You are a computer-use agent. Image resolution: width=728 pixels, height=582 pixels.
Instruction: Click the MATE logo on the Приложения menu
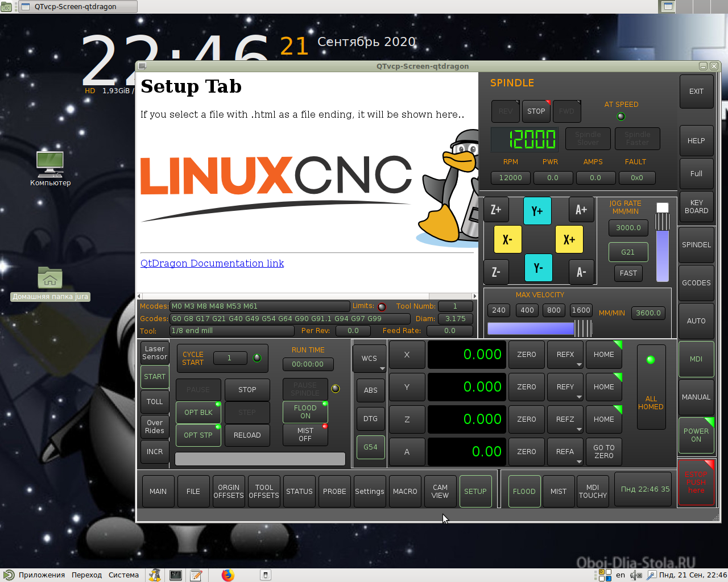point(9,575)
